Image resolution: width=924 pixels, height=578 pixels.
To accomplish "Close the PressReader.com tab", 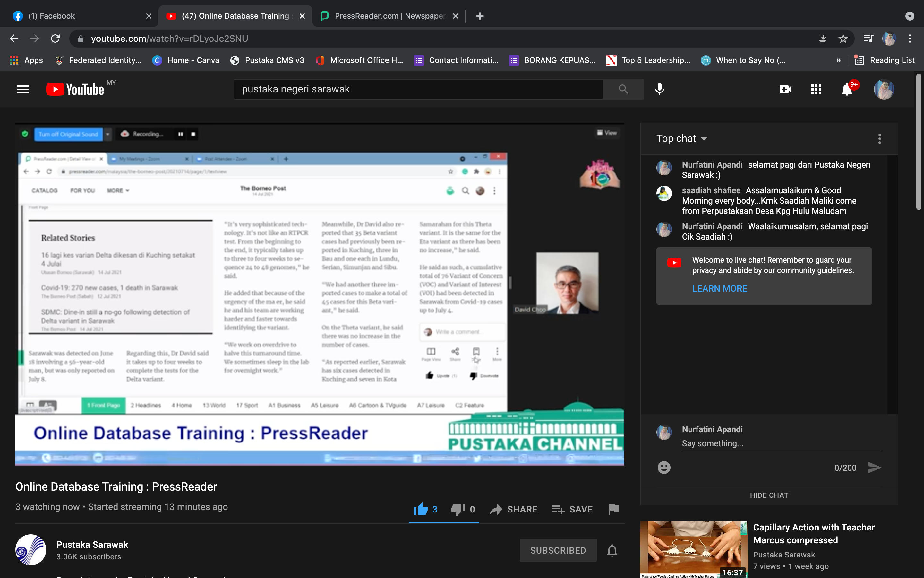I will pyautogui.click(x=455, y=16).
